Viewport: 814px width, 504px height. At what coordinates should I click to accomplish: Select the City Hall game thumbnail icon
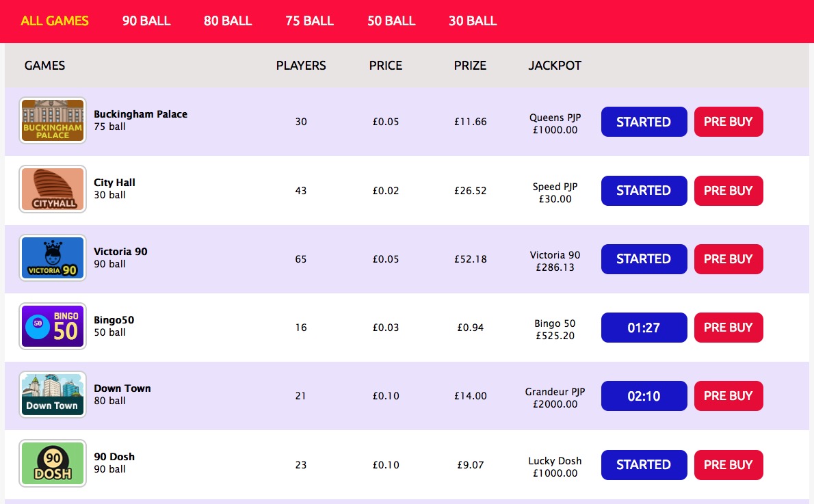click(52, 190)
